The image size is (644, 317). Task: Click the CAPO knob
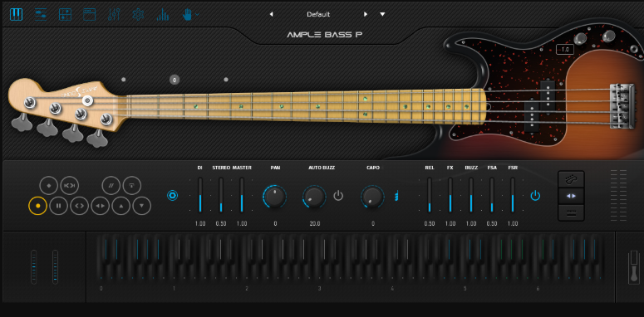(x=373, y=196)
